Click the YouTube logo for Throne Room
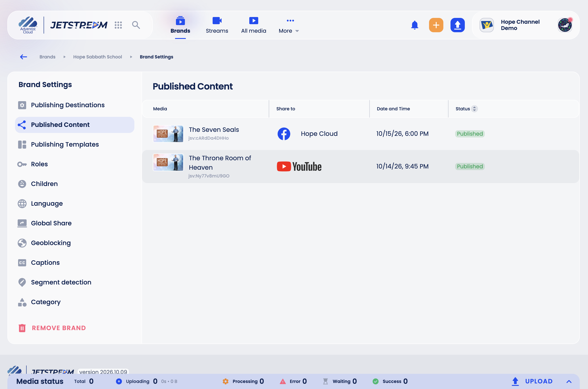The height and width of the screenshot is (389, 588). click(299, 167)
